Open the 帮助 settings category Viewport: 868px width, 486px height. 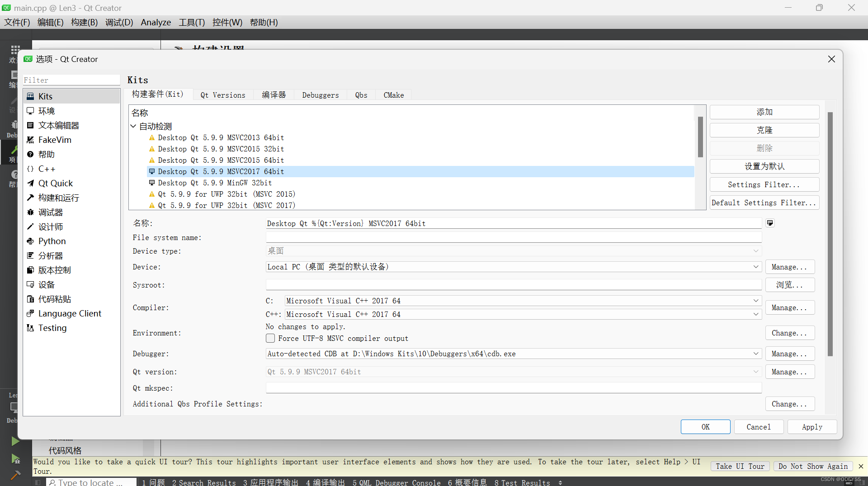click(x=71, y=154)
